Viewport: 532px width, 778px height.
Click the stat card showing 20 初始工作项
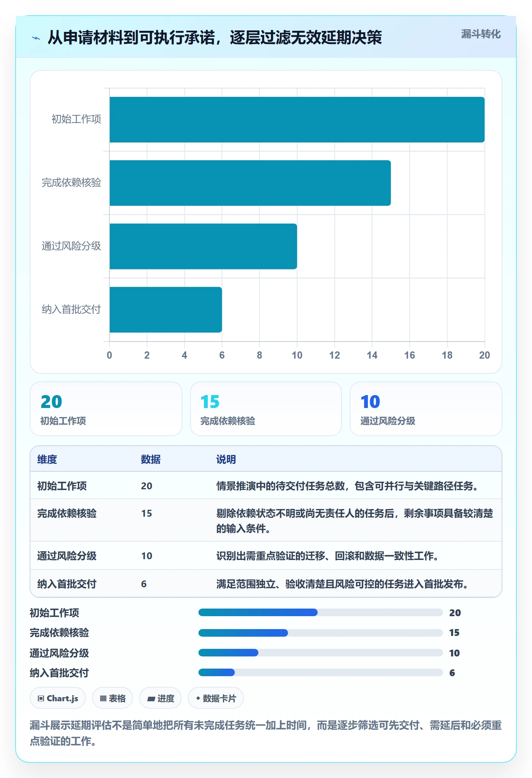coord(106,409)
